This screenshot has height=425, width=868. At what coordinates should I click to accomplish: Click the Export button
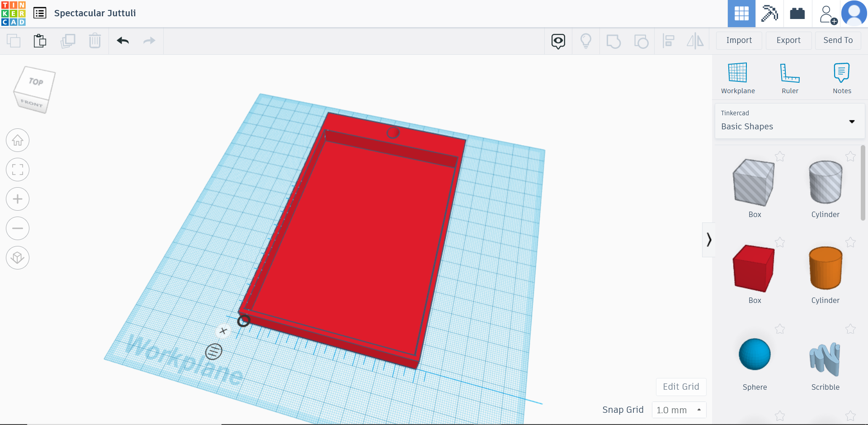click(x=788, y=40)
